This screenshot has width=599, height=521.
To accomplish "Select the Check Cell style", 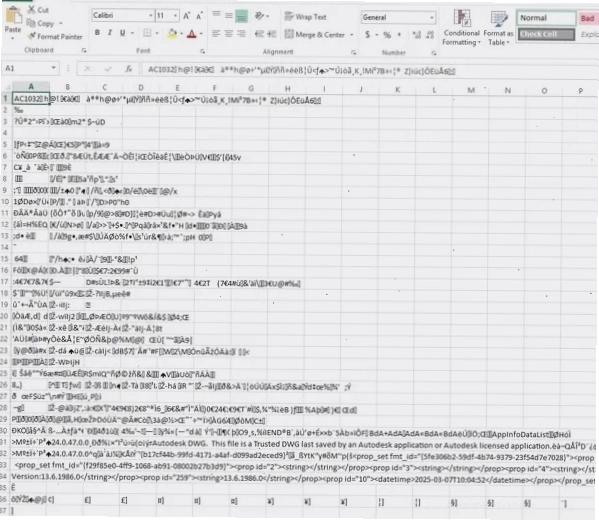I will (x=546, y=34).
